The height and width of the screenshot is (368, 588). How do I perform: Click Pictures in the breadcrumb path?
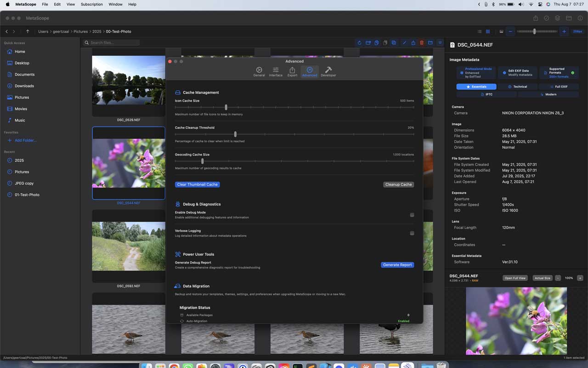tap(80, 32)
